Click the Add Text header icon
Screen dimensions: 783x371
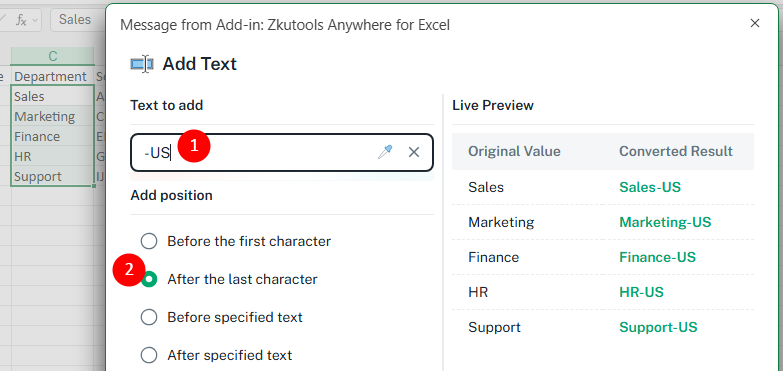[x=142, y=64]
